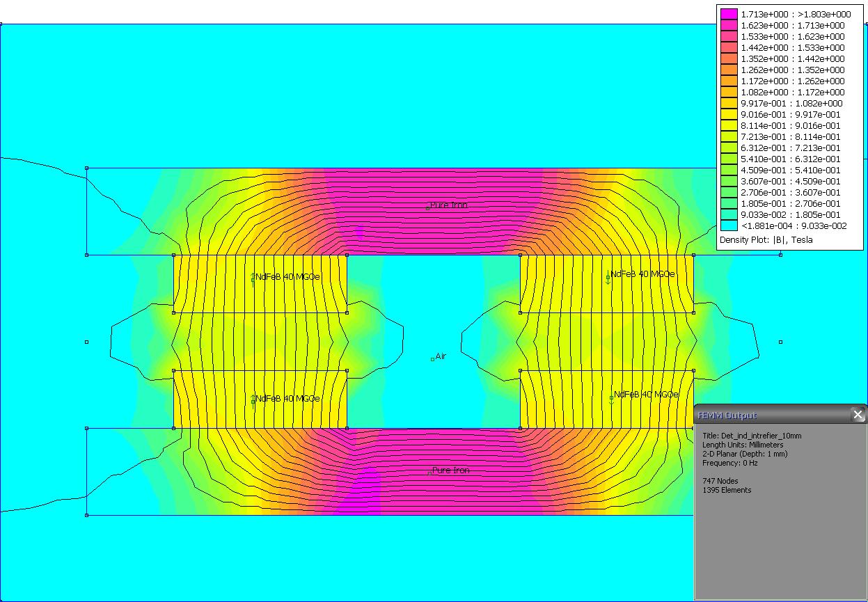The height and width of the screenshot is (602, 868).
Task: Click the FEMM Output title bar
Action: 780,415
